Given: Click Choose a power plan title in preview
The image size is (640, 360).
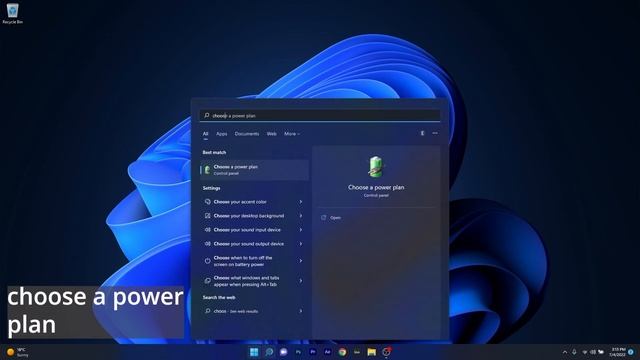Looking at the screenshot, I should (376, 187).
